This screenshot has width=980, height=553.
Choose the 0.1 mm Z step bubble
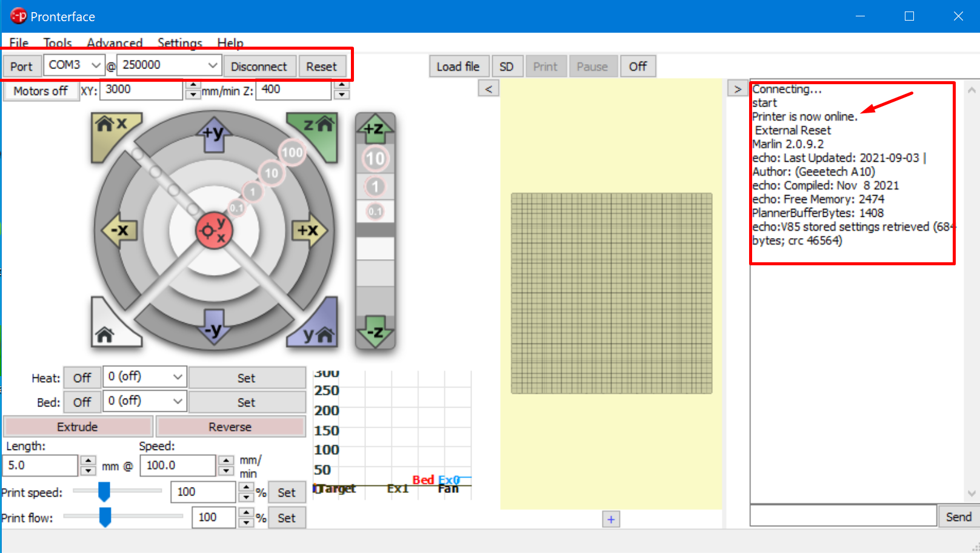(375, 211)
